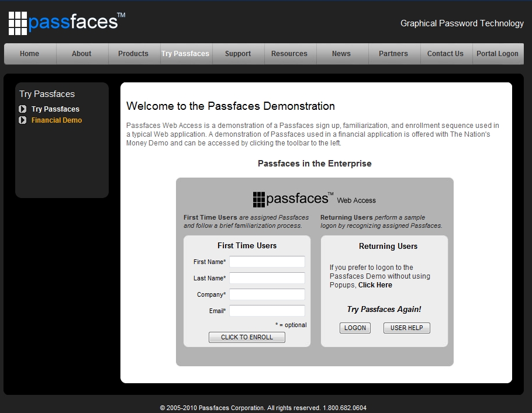
Task: Click the 'Passfaces in the Enterprise' heading
Action: (315, 164)
